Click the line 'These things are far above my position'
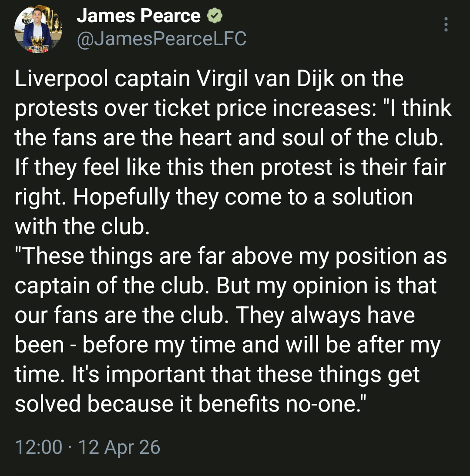The image size is (470, 476). [x=231, y=256]
